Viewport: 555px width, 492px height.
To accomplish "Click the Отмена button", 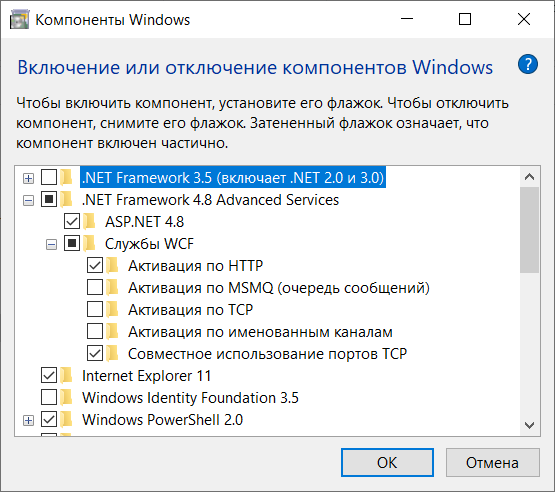I will (x=492, y=463).
